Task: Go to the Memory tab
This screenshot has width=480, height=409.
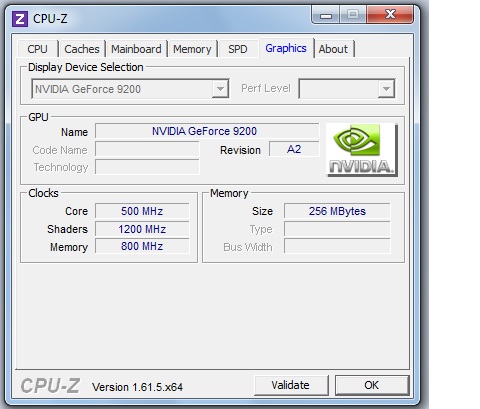Action: (x=192, y=49)
